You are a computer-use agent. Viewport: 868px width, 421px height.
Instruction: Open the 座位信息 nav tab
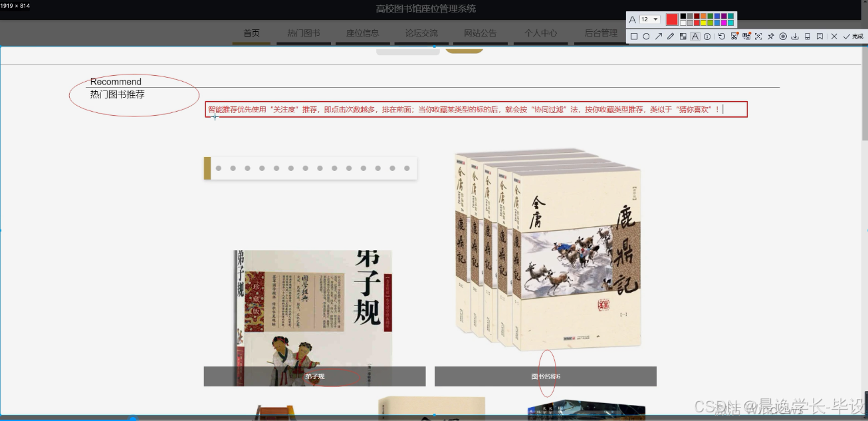(362, 33)
